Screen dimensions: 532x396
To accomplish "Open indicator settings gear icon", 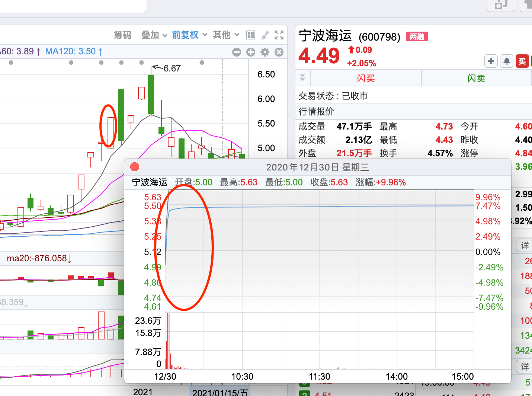I will (x=265, y=52).
